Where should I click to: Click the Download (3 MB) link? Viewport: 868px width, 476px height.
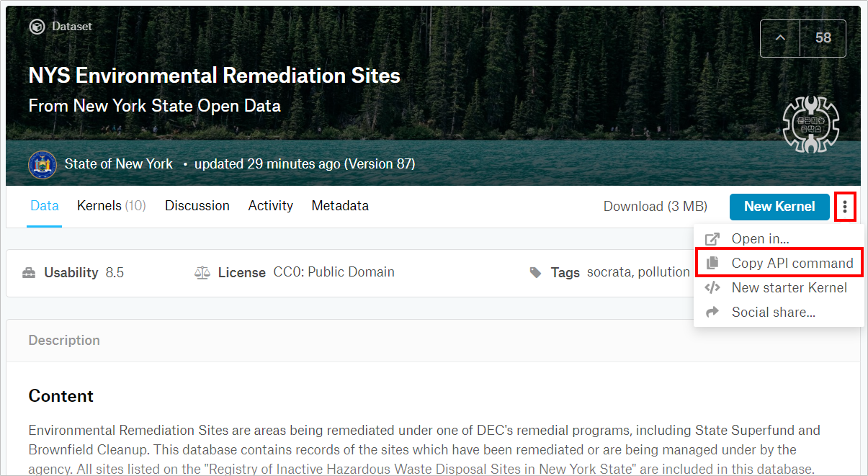point(656,207)
